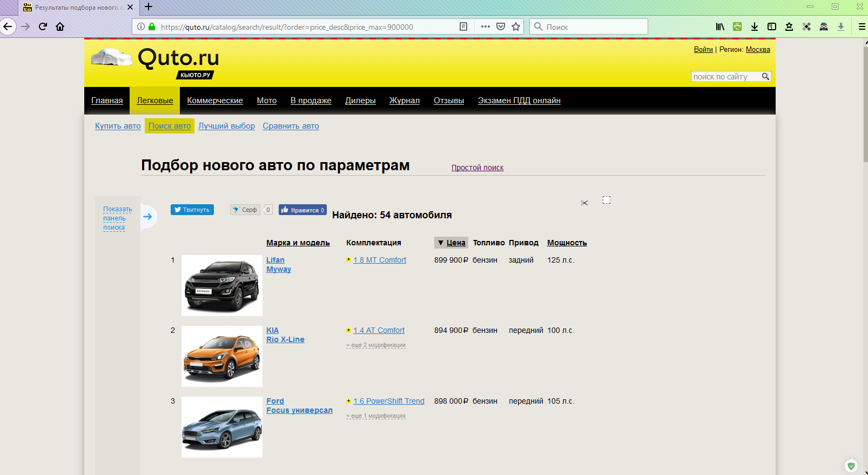Save page to Pocket
Screen dimensions: 868x475
tap(501, 26)
